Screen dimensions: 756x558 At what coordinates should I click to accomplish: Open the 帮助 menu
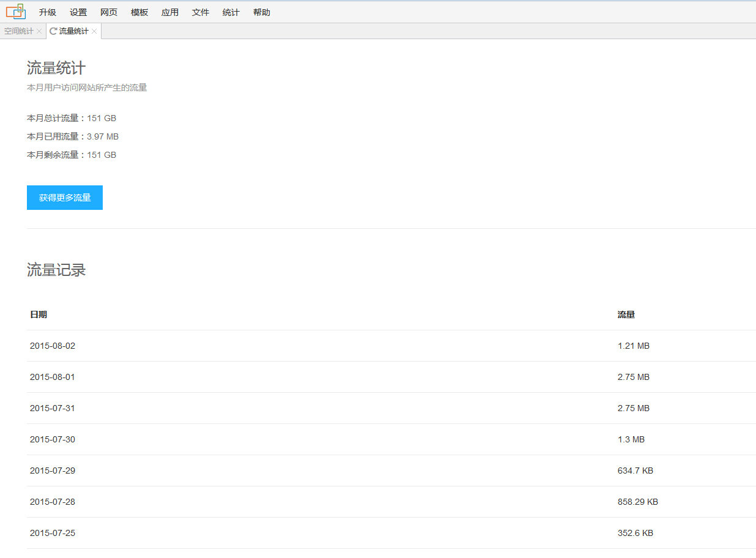coord(262,12)
